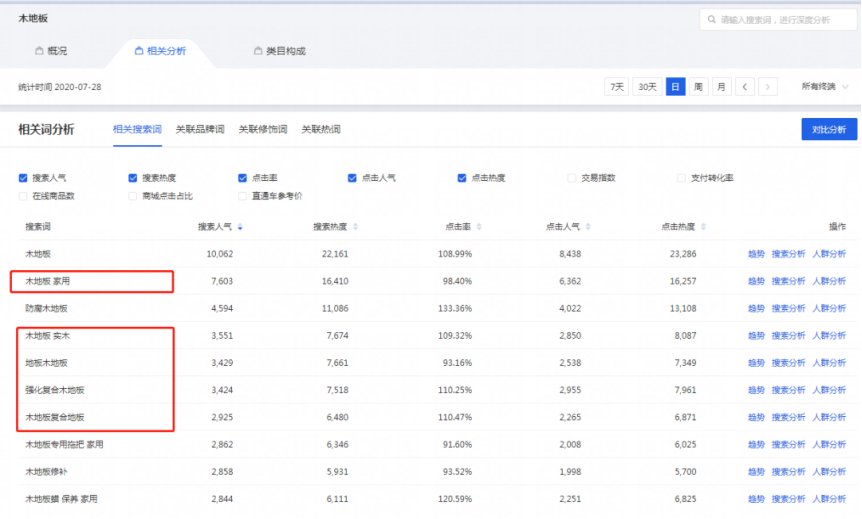This screenshot has height=519, width=862.
Task: Switch to the 相关分析 tab
Action: click(160, 51)
